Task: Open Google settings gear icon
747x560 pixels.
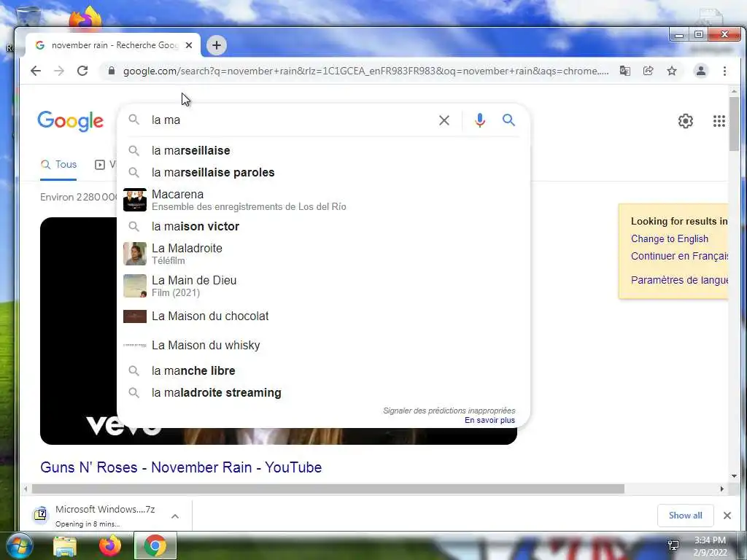Action: pos(686,121)
